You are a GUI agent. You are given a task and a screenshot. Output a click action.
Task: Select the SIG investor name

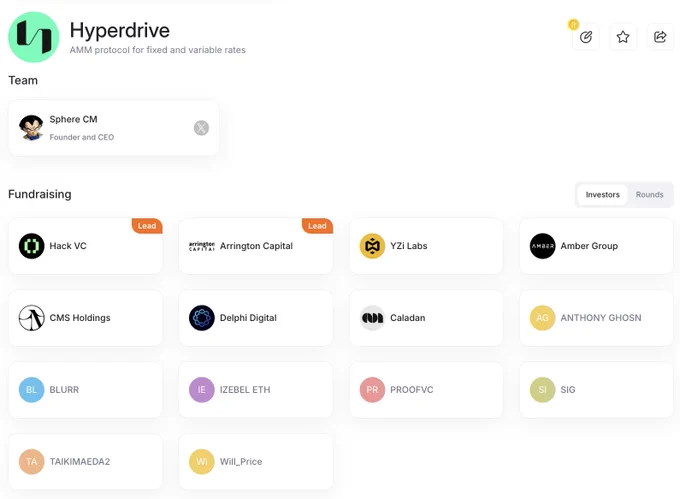568,390
